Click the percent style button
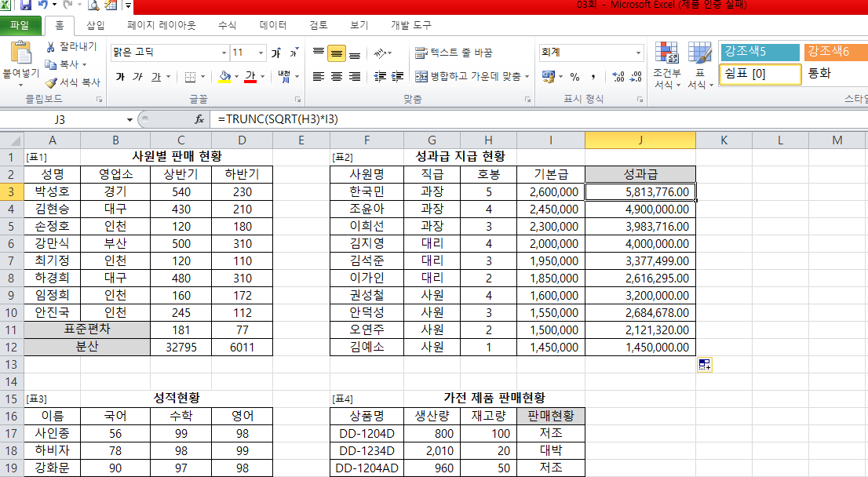Image resolution: width=868 pixels, height=477 pixels. 574,77
